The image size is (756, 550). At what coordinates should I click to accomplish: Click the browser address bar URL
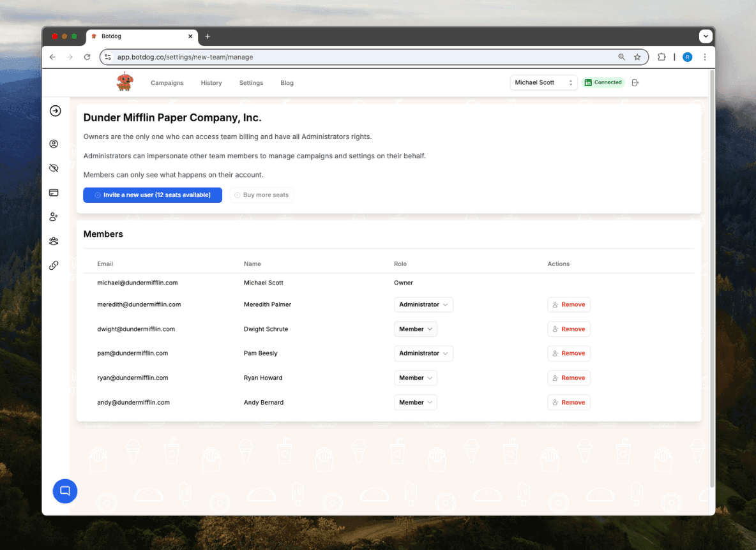185,57
